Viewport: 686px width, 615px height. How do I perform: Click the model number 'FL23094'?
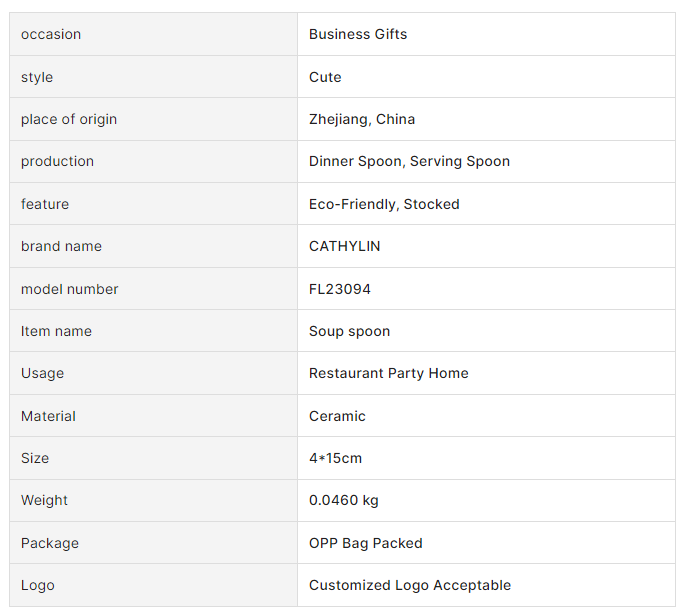point(340,289)
